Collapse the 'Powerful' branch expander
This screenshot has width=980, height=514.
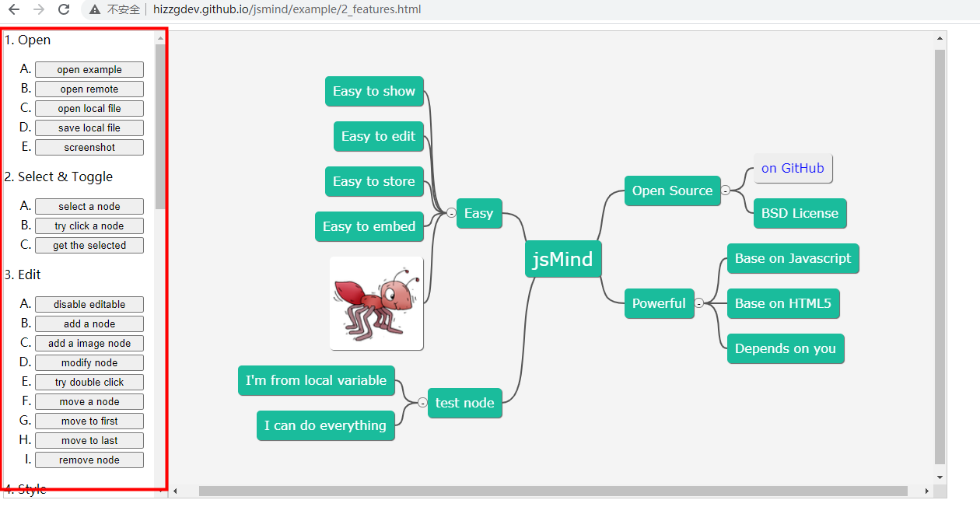tap(698, 303)
